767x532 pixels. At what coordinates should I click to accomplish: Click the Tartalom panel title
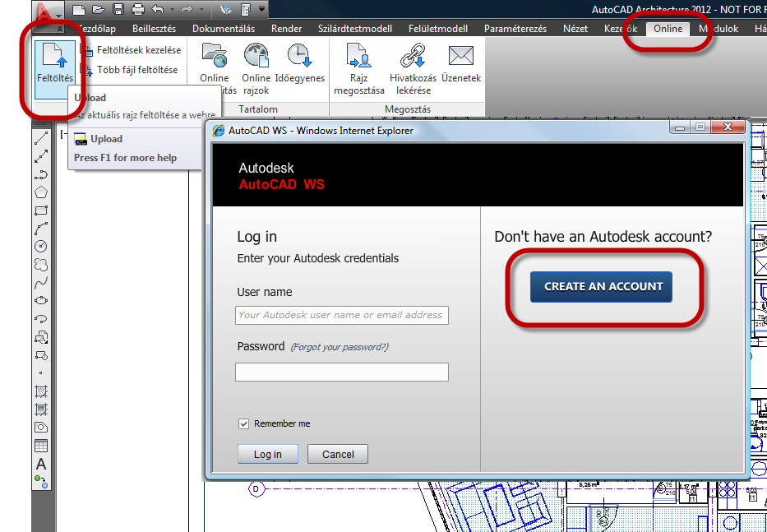coord(258,109)
